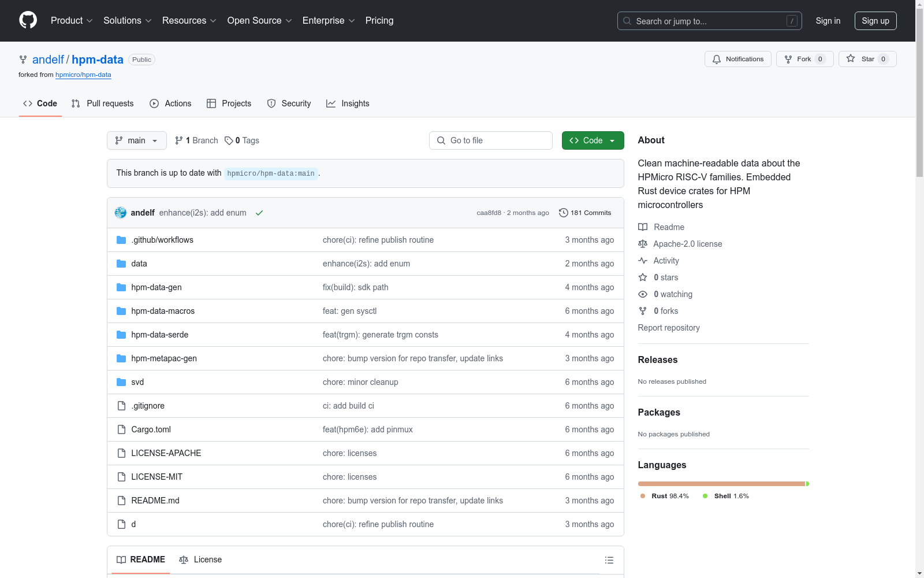Viewport: 924px width, 578px height.
Task: Open the LICENSE-MIT file
Action: tap(157, 477)
